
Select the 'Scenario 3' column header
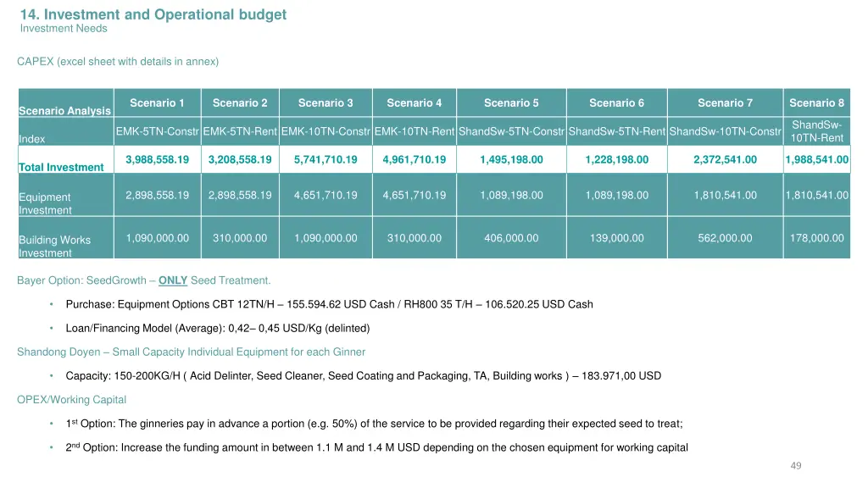[x=325, y=103]
